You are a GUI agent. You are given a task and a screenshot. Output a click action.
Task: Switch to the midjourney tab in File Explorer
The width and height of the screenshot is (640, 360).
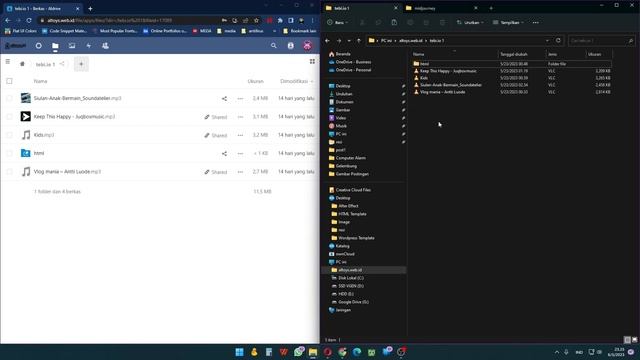442,8
